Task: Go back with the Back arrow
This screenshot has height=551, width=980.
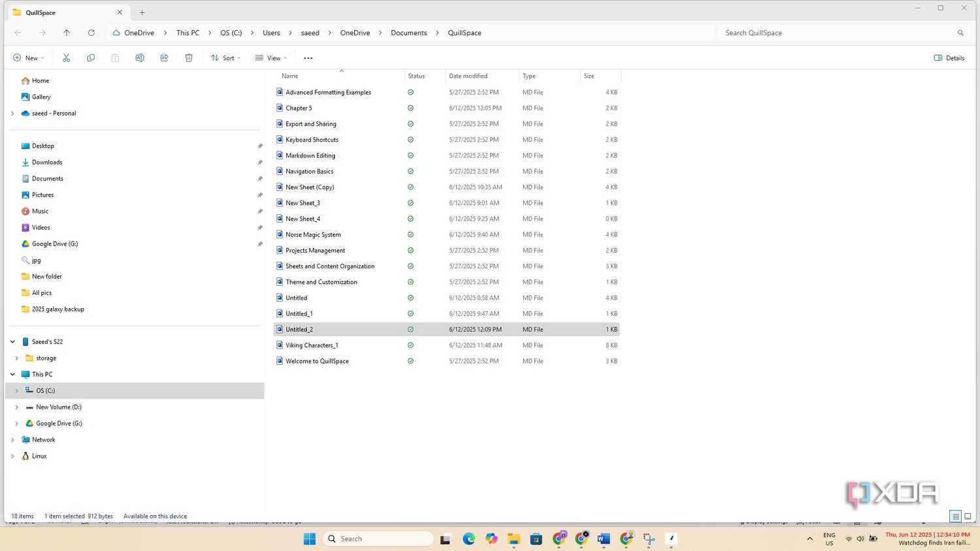Action: 18,33
